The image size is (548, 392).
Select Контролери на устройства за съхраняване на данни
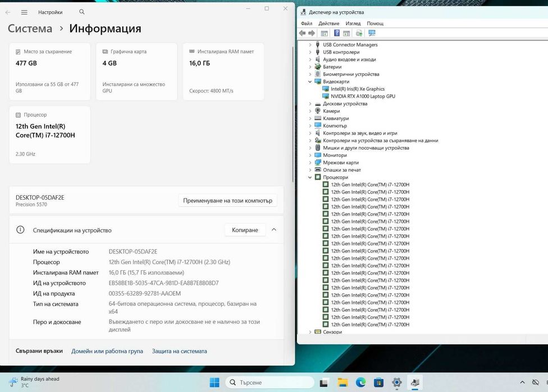[x=380, y=140]
